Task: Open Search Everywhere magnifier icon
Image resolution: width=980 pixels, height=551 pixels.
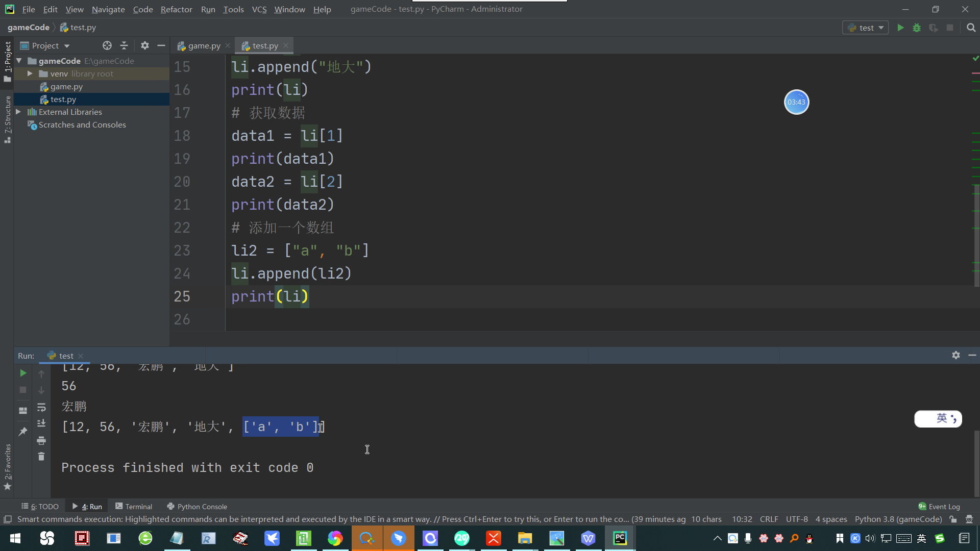Action: [971, 28]
